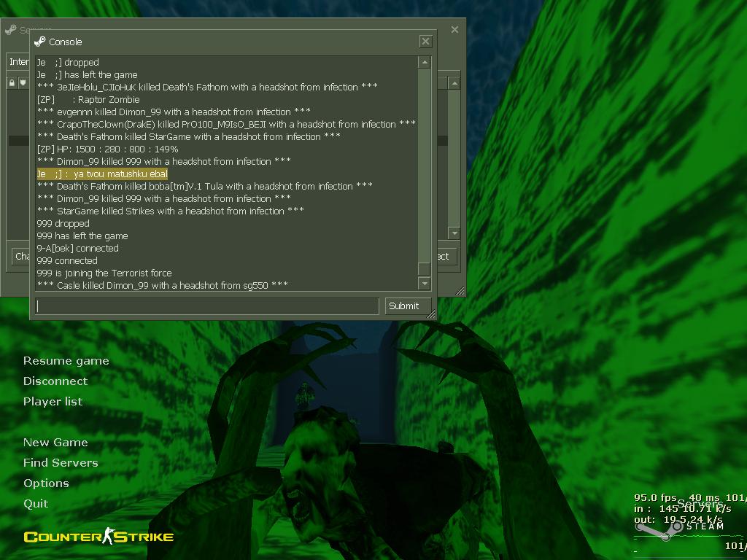Click Servers list scrollbar down arrow
747x560 pixels.
454,233
